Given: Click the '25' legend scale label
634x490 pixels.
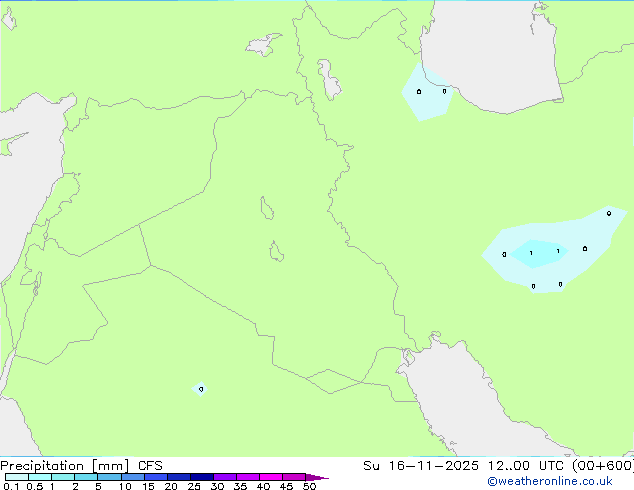Looking at the screenshot, I should pos(194,486).
